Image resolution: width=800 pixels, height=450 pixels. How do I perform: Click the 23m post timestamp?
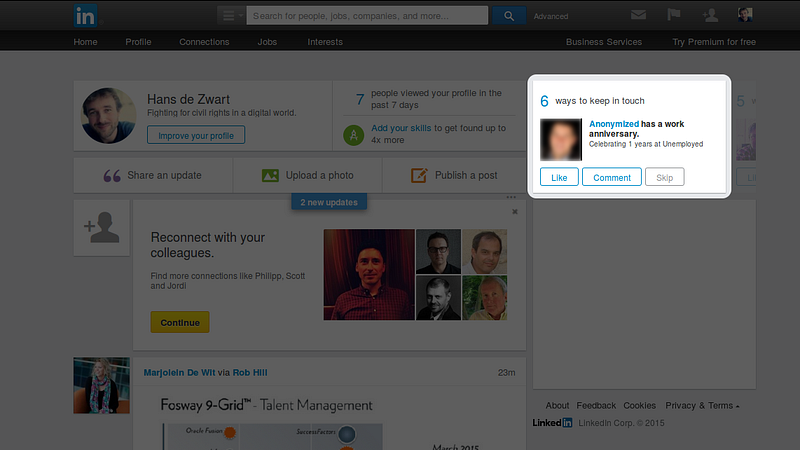507,373
